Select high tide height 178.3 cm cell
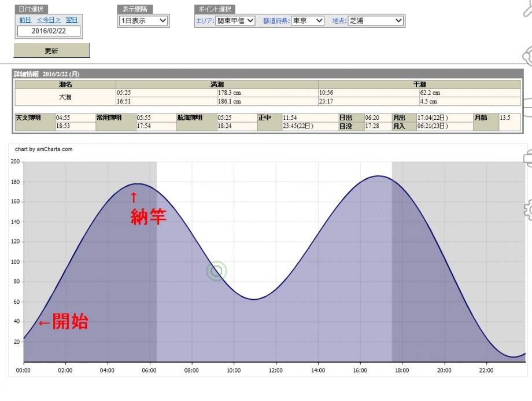The height and width of the screenshot is (401, 532). [267, 93]
